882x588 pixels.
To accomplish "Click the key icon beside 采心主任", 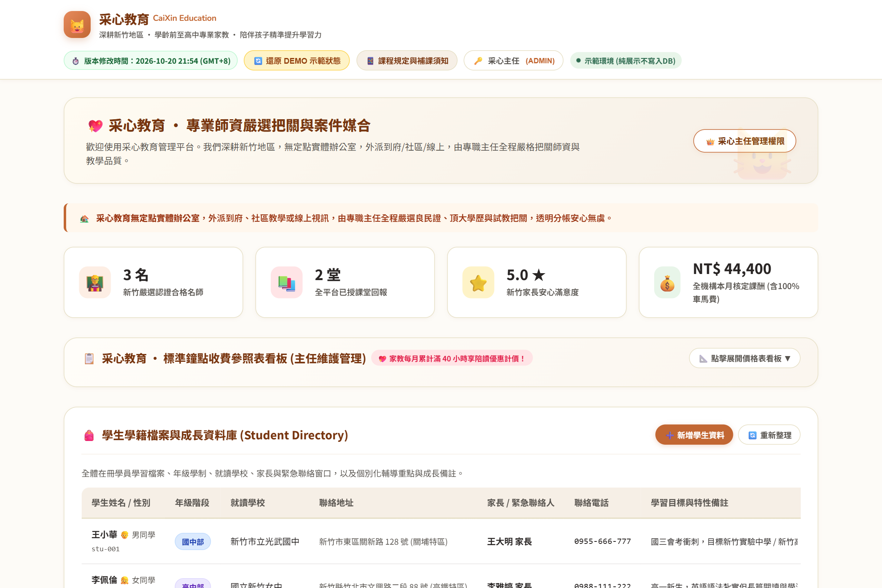I will [478, 61].
